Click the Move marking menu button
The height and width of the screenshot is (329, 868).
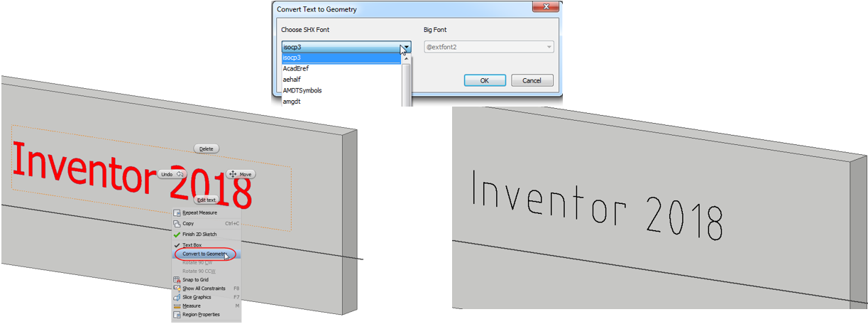[241, 174]
